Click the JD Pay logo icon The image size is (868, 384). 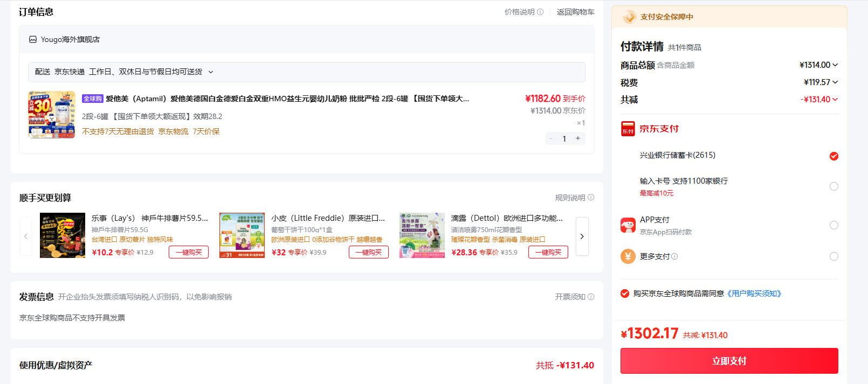(x=628, y=129)
